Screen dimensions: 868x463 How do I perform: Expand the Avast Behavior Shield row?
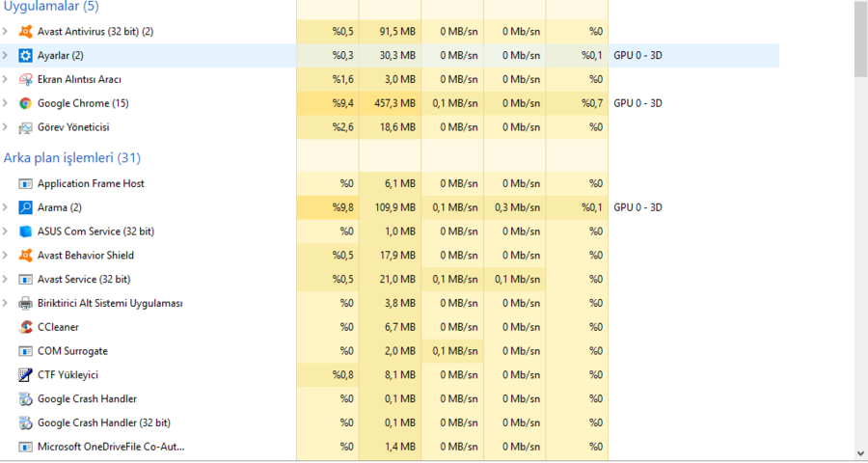pyautogui.click(x=5, y=255)
